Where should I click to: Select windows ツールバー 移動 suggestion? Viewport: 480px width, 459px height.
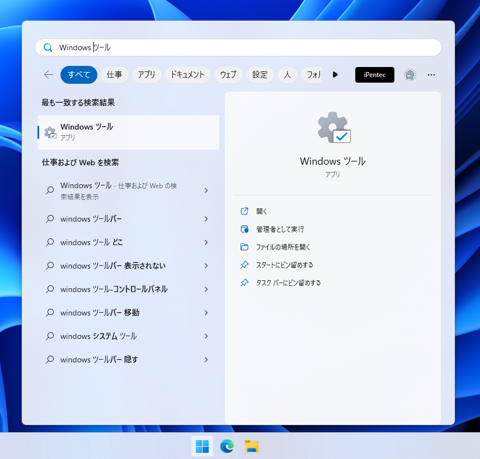[100, 313]
